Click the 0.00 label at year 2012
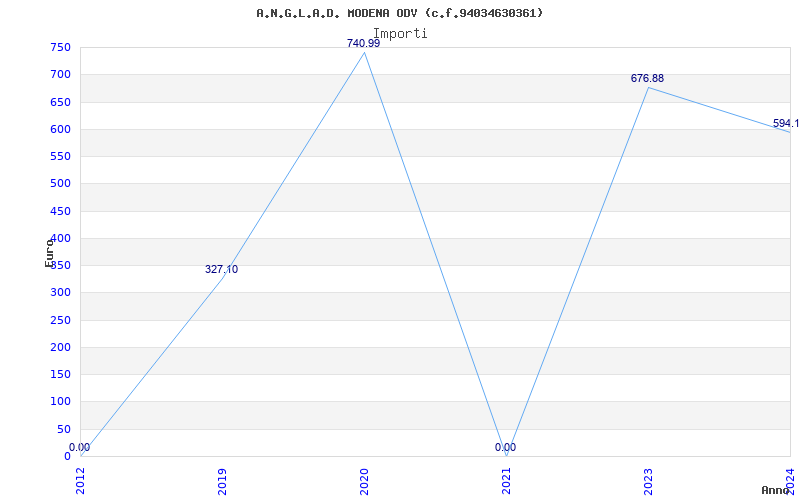 pyautogui.click(x=80, y=447)
